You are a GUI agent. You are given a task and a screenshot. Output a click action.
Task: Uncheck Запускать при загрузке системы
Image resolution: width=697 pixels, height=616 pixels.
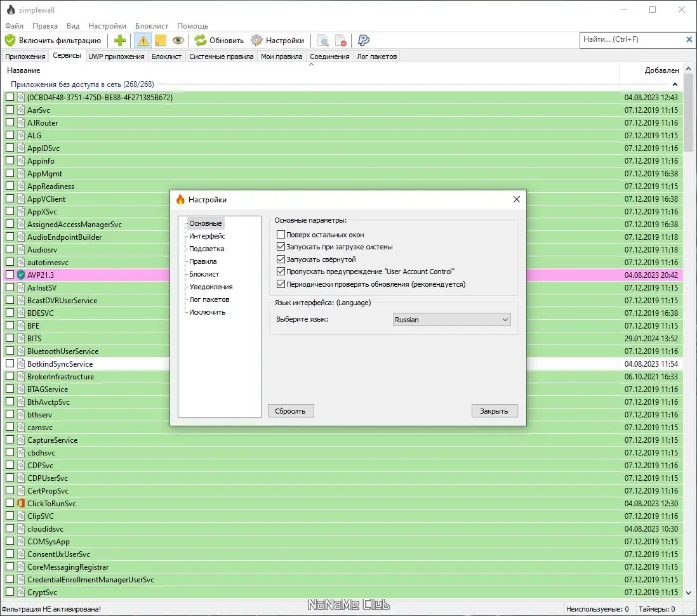coord(281,247)
